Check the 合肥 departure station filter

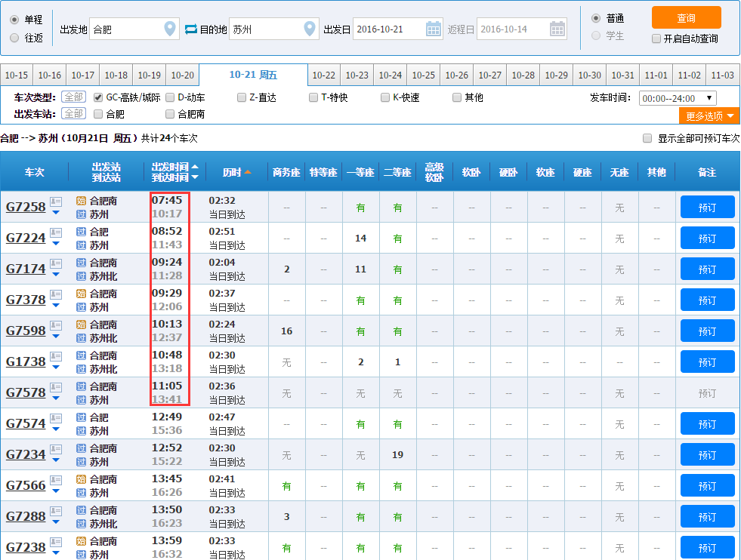[x=98, y=114]
